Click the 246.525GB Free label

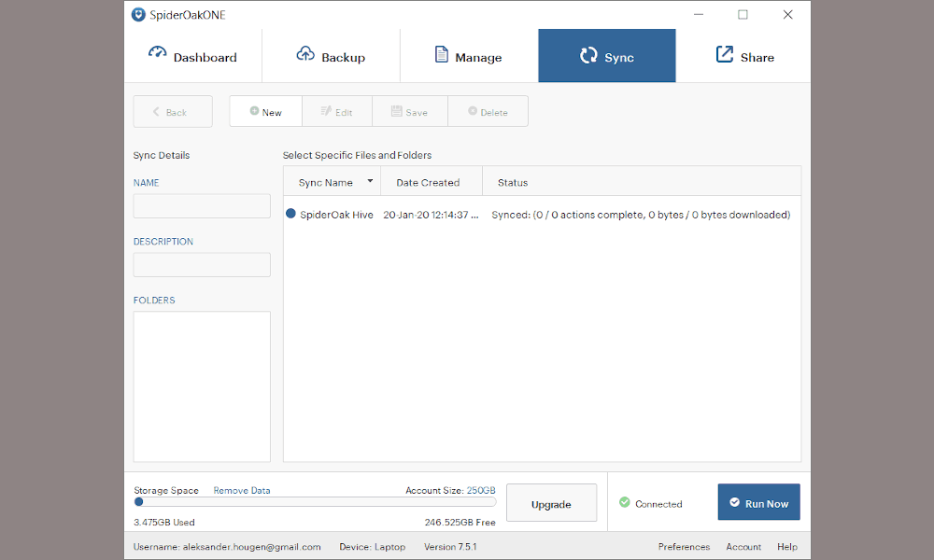460,522
